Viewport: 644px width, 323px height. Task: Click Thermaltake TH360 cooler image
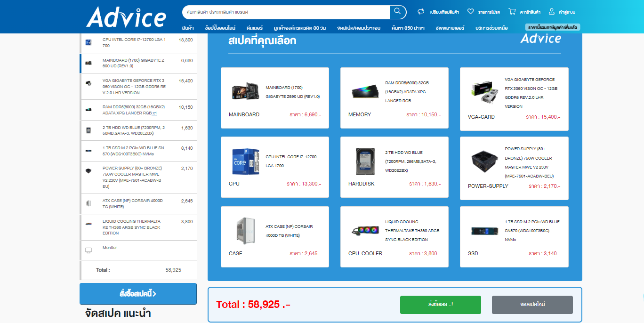(x=365, y=231)
